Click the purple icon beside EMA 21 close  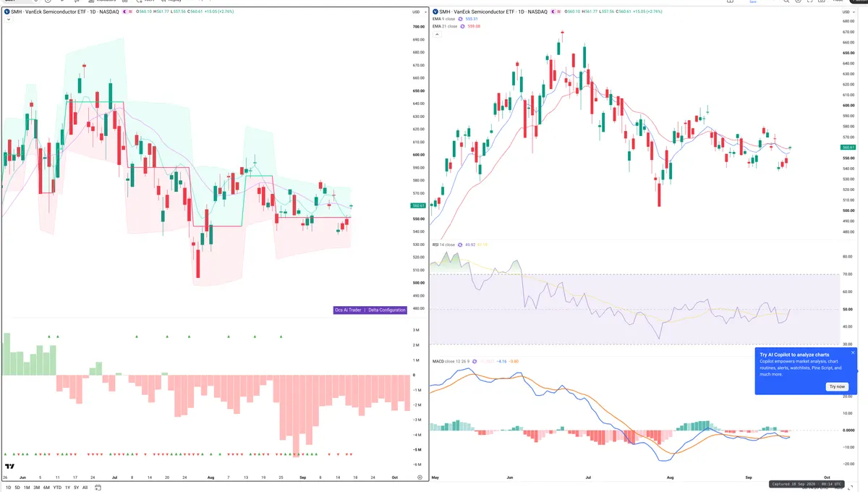tap(464, 26)
